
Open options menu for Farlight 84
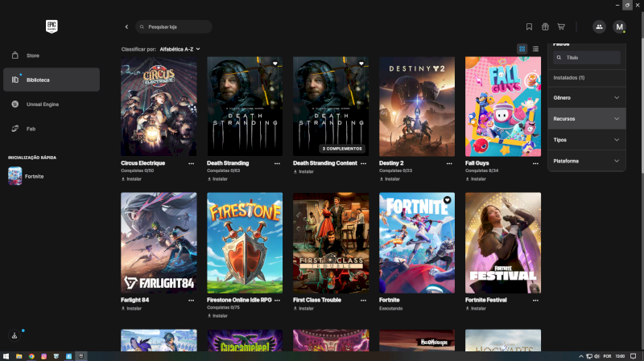(191, 300)
